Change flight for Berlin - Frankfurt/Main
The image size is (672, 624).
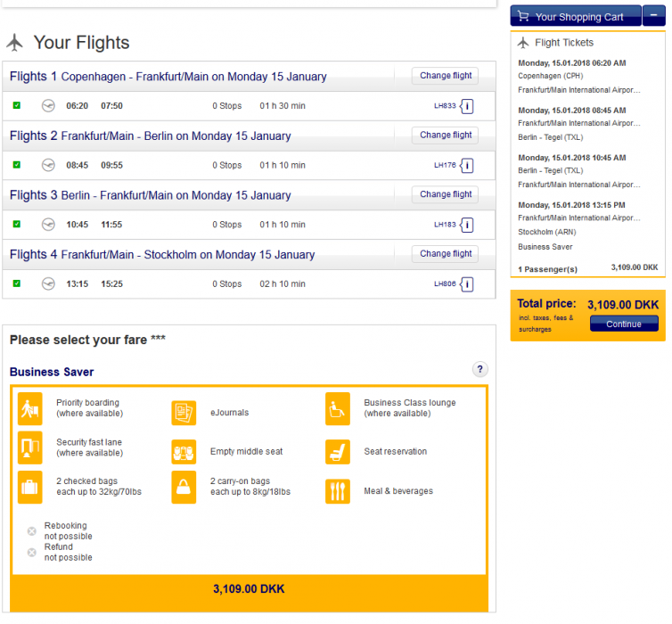446,194
